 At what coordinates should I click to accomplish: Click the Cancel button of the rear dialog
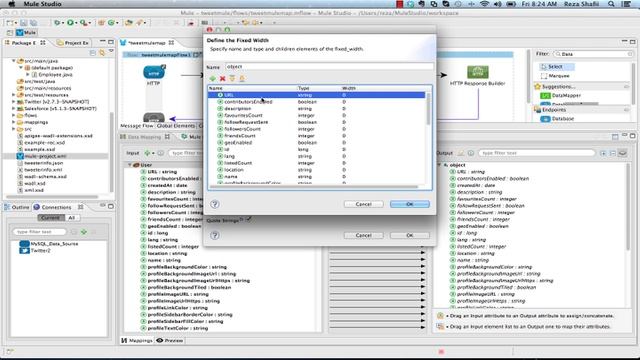tap(363, 235)
